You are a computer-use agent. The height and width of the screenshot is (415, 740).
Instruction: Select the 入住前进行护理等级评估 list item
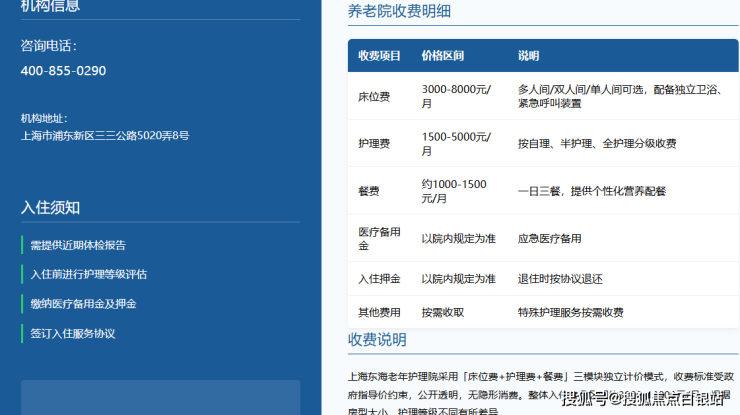pyautogui.click(x=89, y=274)
